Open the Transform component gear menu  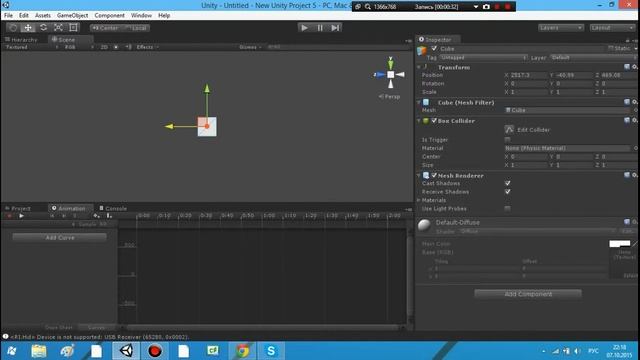pos(635,67)
